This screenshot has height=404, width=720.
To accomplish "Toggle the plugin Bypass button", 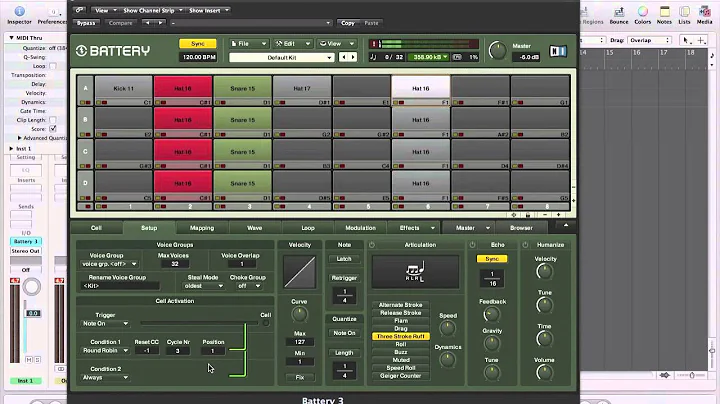I will point(86,22).
